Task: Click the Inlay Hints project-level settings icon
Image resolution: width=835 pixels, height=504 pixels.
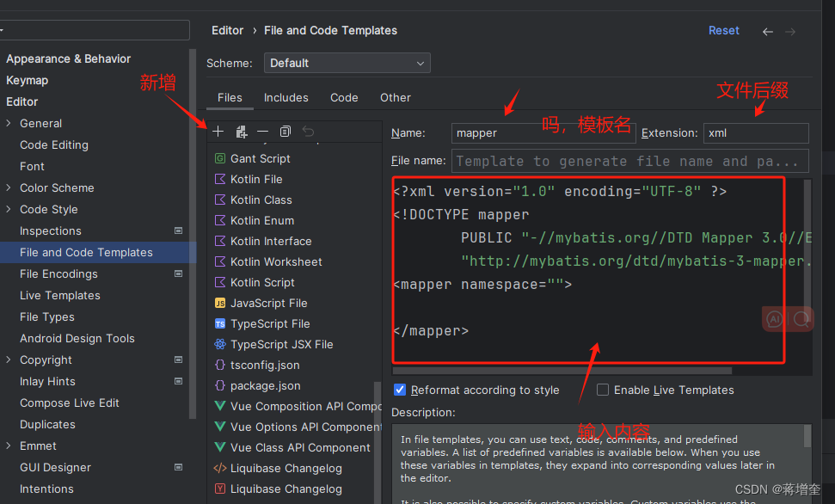Action: tap(178, 382)
